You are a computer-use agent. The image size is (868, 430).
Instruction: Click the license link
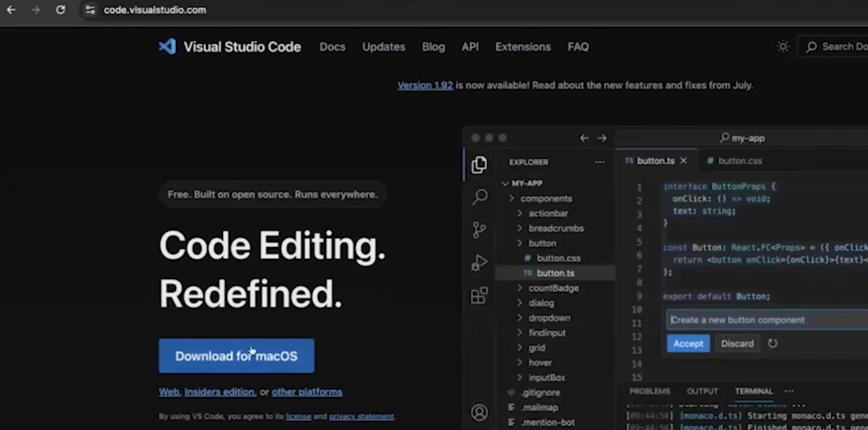coord(297,416)
